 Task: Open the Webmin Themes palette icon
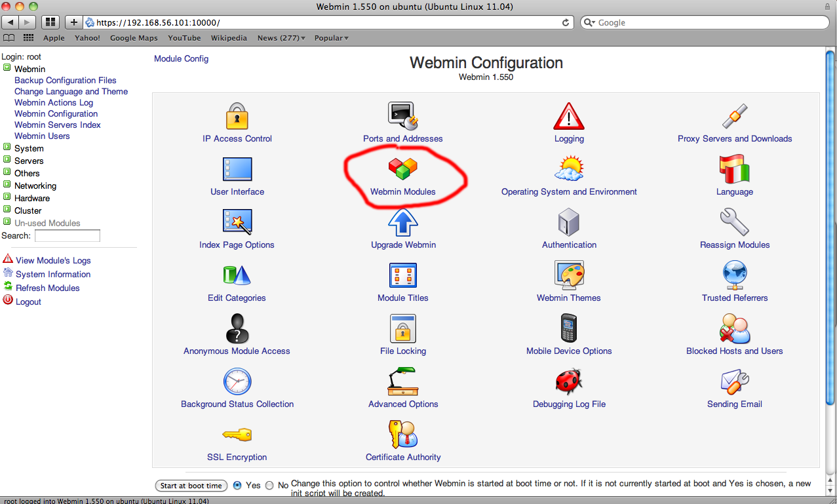point(569,275)
